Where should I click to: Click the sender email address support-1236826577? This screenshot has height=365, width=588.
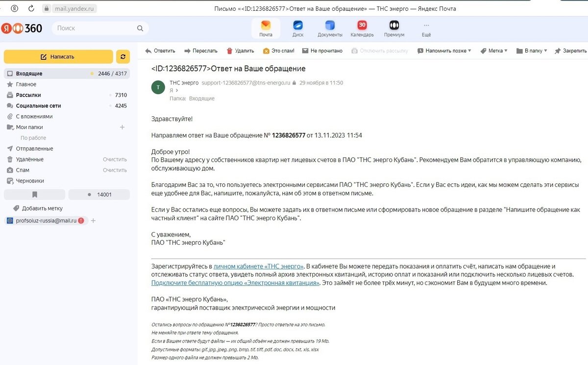pos(246,83)
